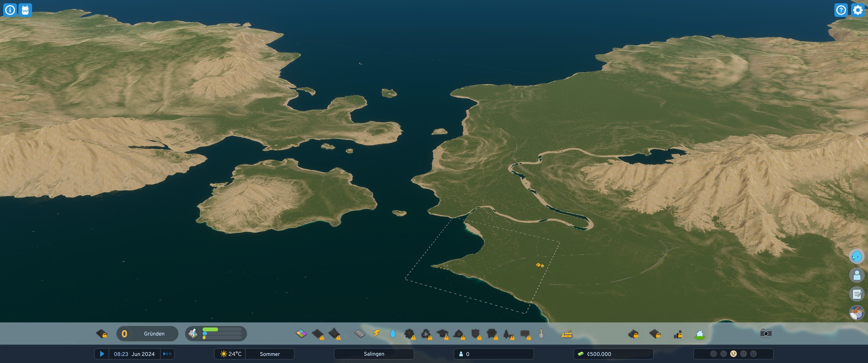Screen dimensions: 868x363
Task: Open the help question mark button
Action: 841,10
